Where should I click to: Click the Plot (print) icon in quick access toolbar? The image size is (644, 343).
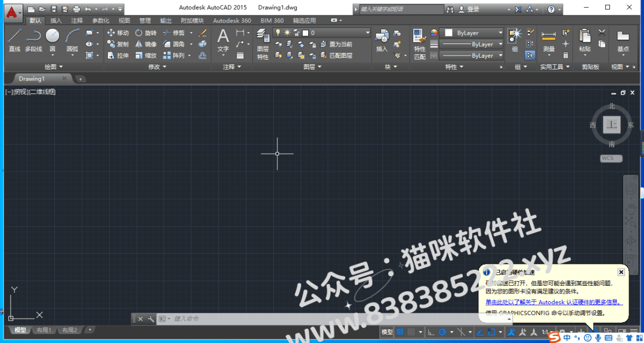tap(76, 9)
